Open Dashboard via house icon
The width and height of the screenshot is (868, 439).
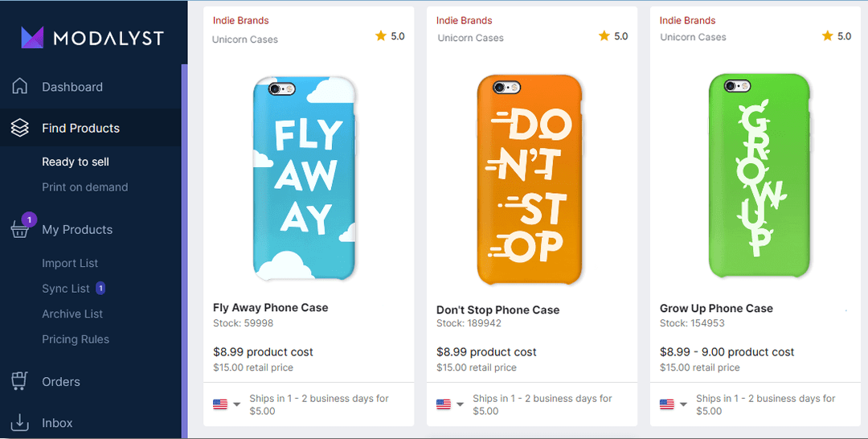click(x=20, y=87)
